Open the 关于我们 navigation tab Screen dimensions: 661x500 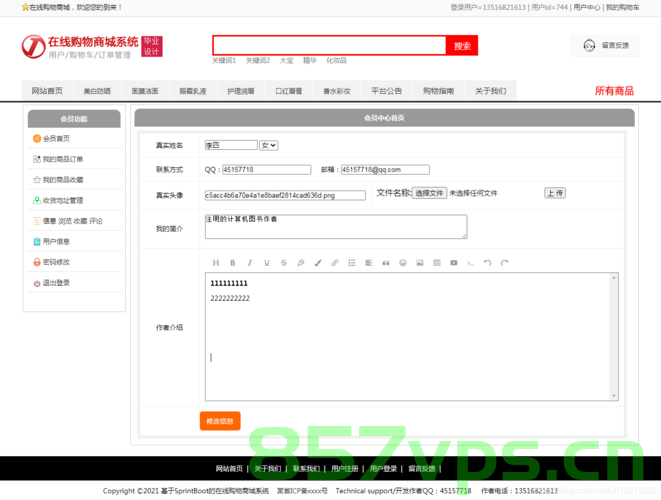coord(490,91)
